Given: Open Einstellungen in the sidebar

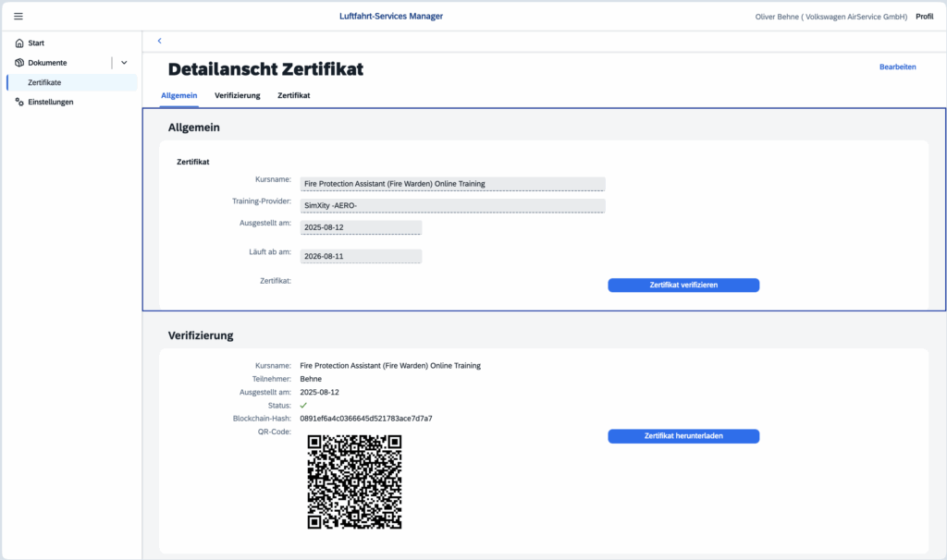Looking at the screenshot, I should 51,102.
